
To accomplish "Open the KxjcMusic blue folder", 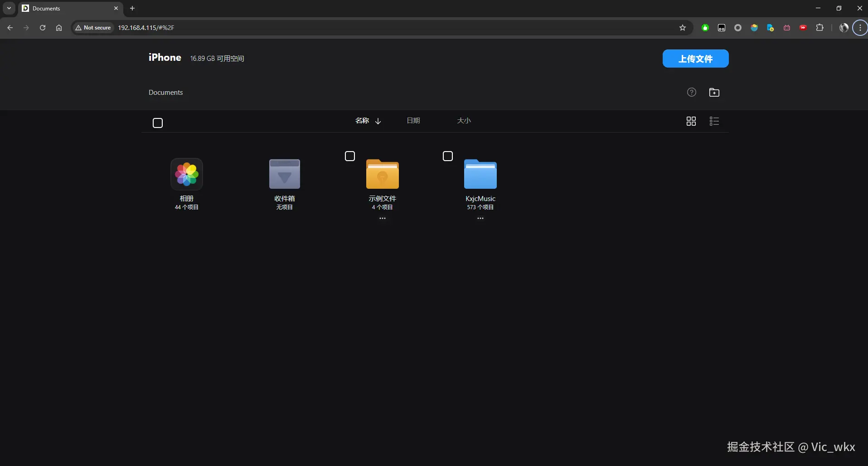I will pyautogui.click(x=480, y=174).
